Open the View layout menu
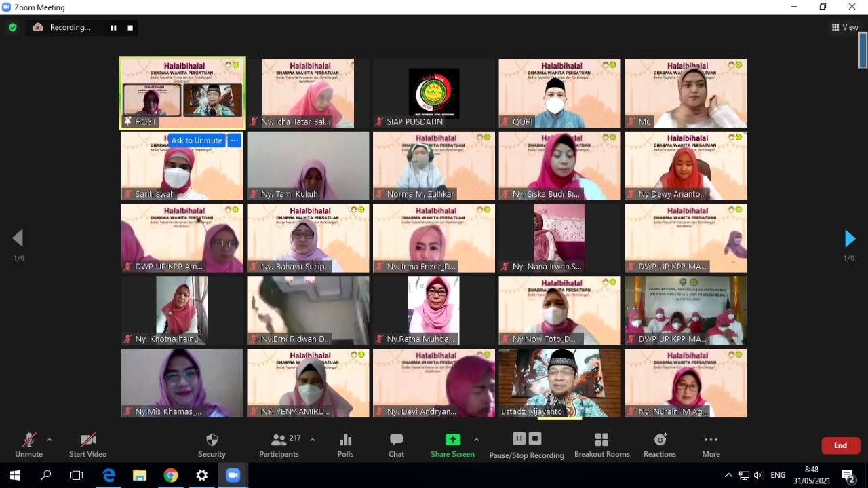Viewport: 868px width, 488px height. (845, 28)
